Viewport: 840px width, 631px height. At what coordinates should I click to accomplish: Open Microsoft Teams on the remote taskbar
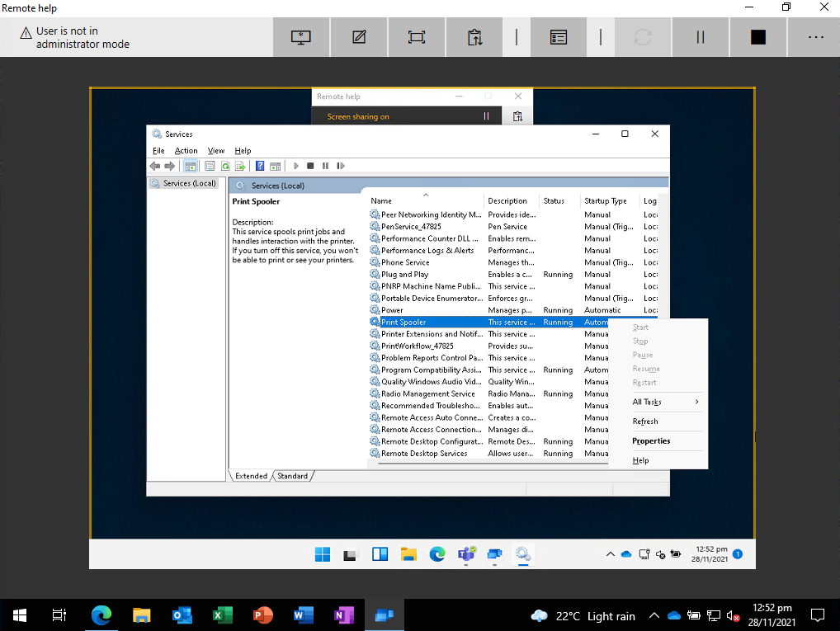click(x=466, y=553)
